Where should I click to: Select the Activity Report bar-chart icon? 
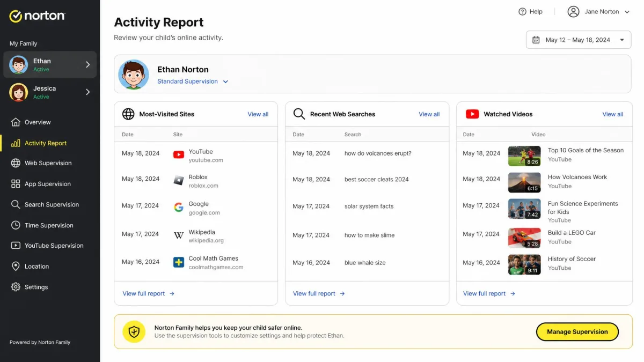point(16,143)
